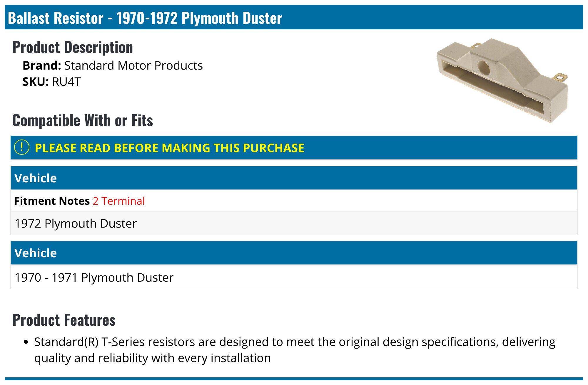Click the Fitment Notes label
588x385 pixels.
tap(52, 201)
